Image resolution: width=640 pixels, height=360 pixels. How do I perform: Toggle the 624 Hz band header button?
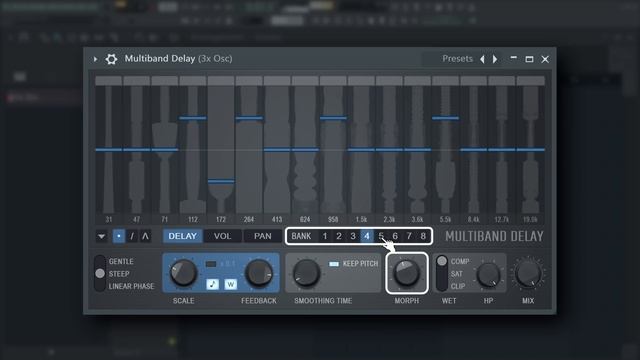(x=305, y=80)
